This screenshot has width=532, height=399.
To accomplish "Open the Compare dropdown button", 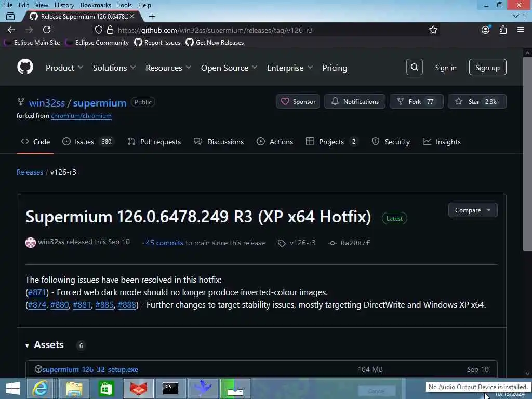I will (x=473, y=210).
